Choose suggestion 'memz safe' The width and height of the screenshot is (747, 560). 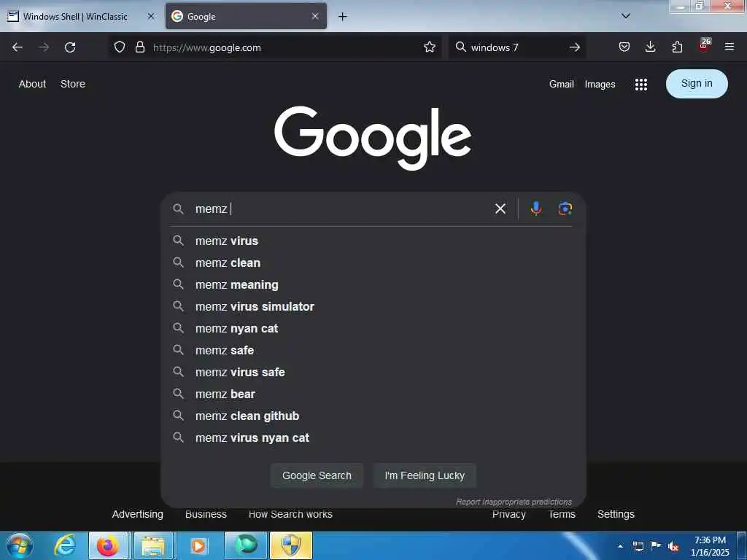(373, 351)
